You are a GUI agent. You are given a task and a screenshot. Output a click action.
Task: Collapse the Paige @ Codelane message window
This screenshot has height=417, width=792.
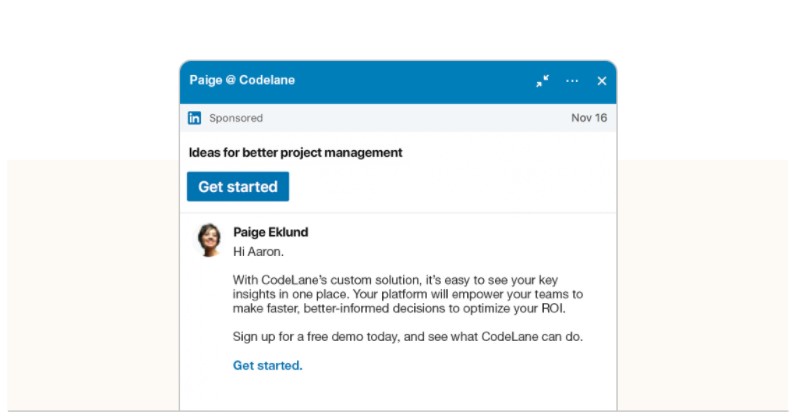(542, 81)
